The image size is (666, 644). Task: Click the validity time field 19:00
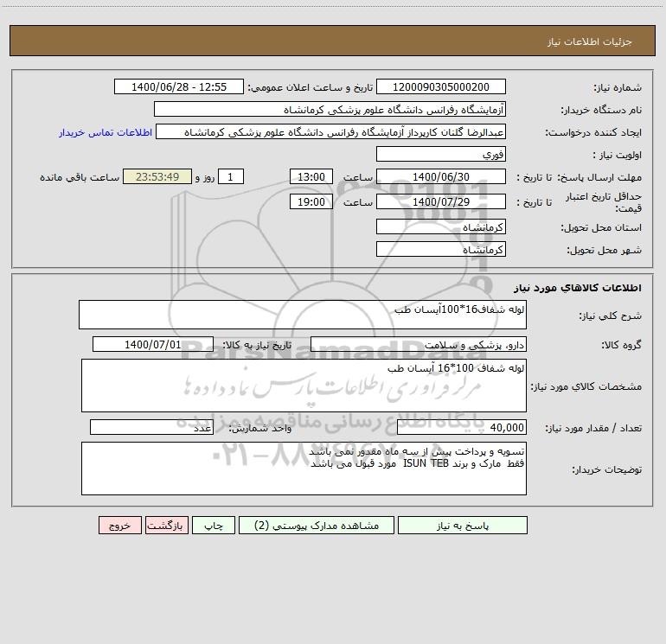click(311, 201)
